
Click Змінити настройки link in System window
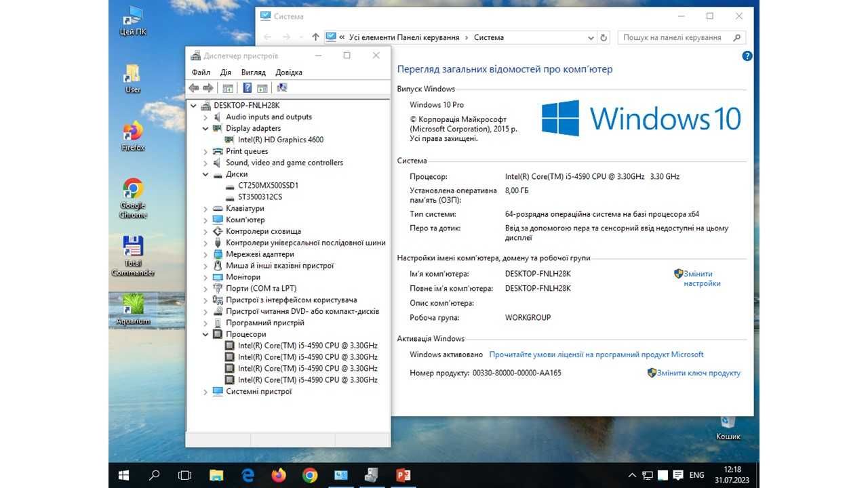pyautogui.click(x=702, y=279)
